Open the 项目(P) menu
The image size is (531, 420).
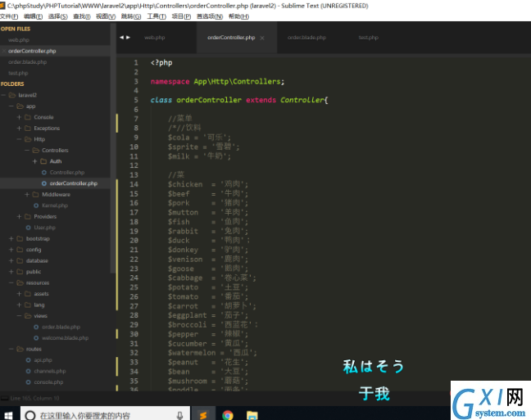pyautogui.click(x=181, y=16)
